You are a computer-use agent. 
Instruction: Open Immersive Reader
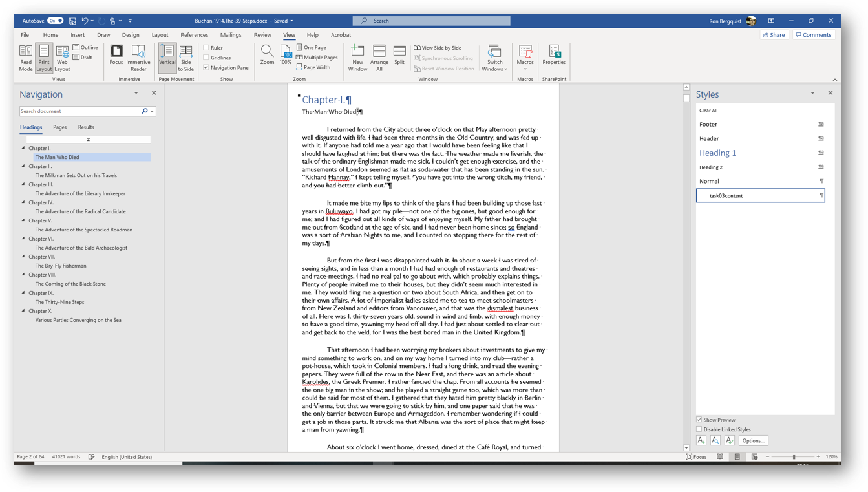click(x=138, y=58)
